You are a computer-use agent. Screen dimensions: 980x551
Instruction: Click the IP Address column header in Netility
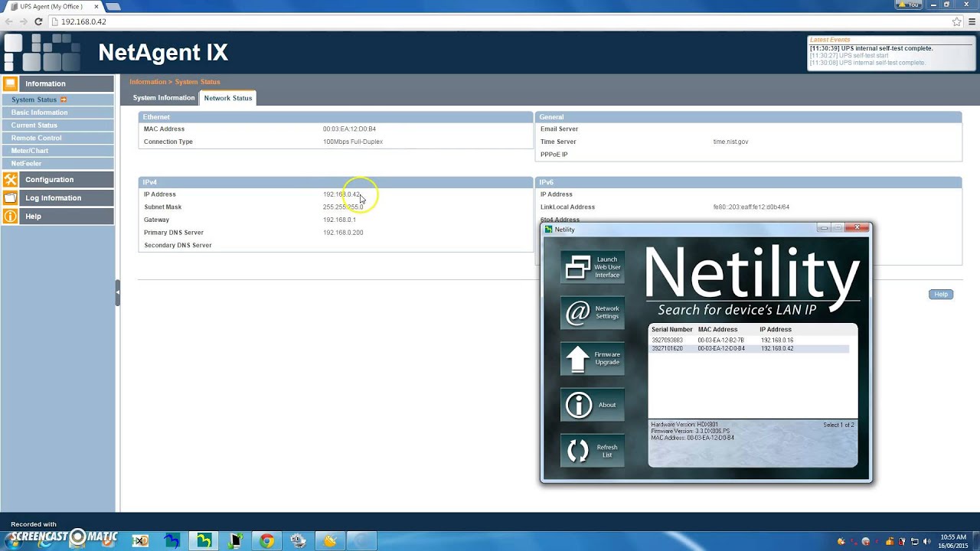(776, 329)
